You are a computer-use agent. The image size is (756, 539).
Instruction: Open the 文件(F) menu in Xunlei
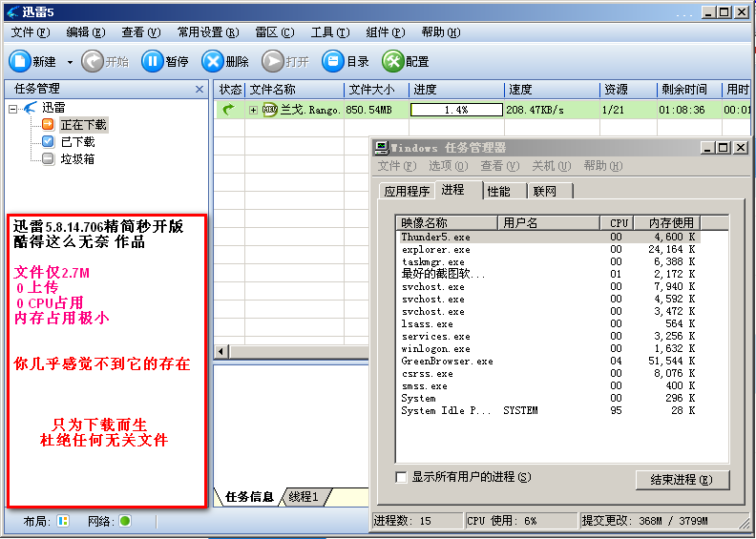tap(31, 32)
